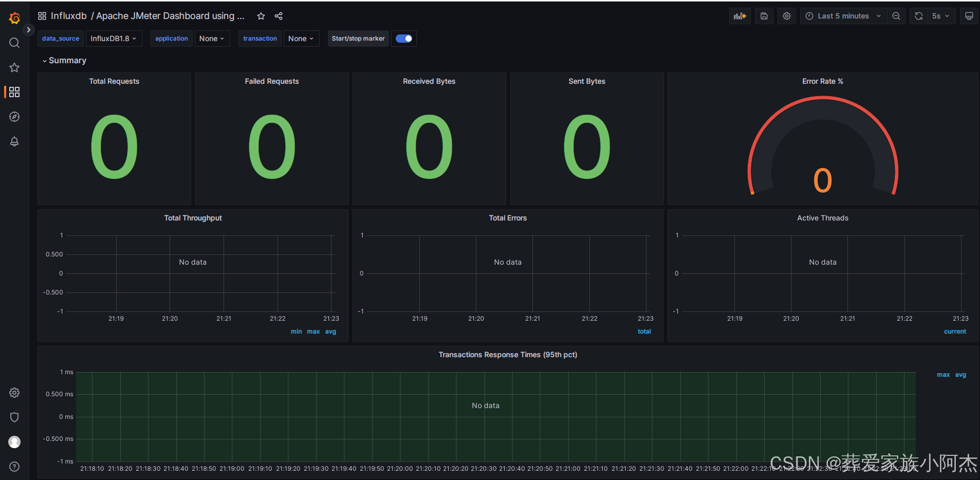
Task: Open Alerting bell icon in sidebar
Action: click(14, 141)
